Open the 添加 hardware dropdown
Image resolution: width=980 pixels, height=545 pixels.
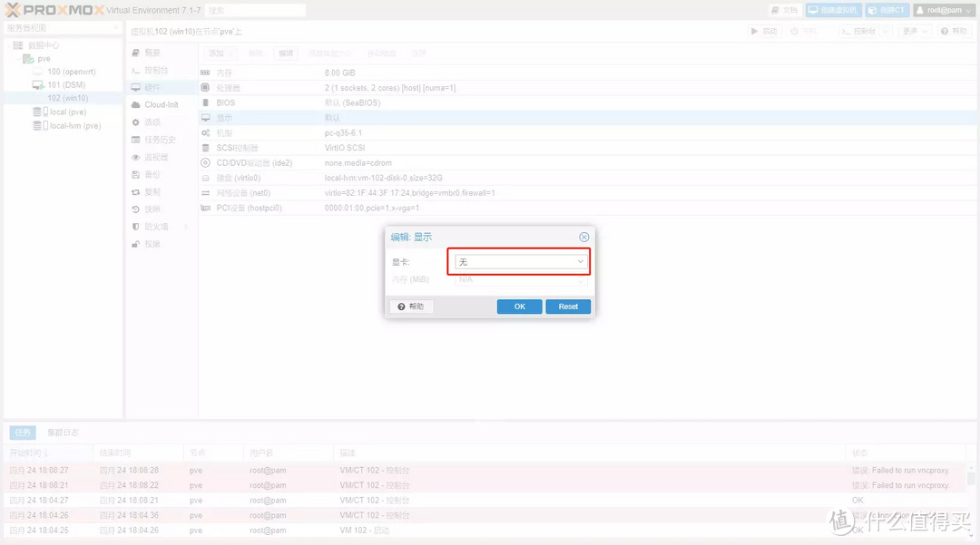coord(221,54)
